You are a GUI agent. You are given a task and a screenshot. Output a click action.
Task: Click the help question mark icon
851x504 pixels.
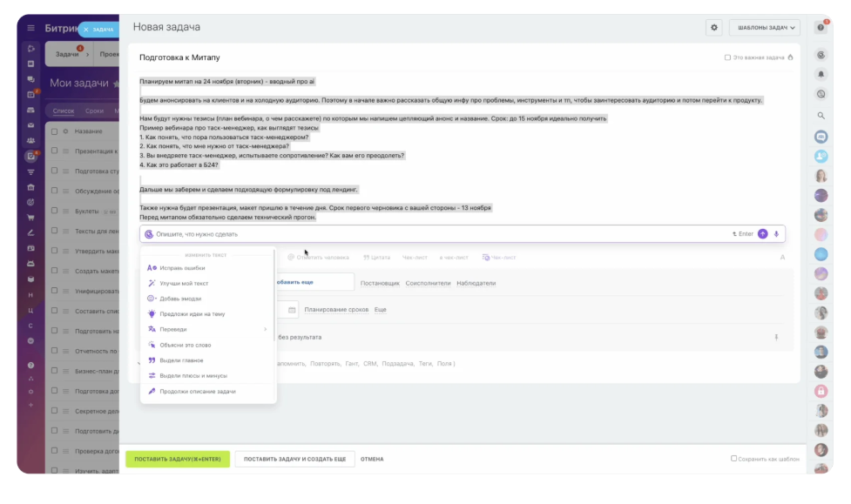820,28
